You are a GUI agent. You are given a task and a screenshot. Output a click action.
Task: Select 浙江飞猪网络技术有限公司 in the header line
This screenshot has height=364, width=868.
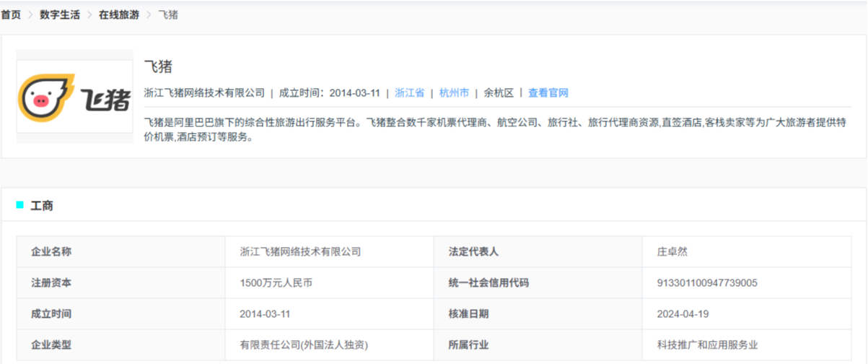pos(205,93)
